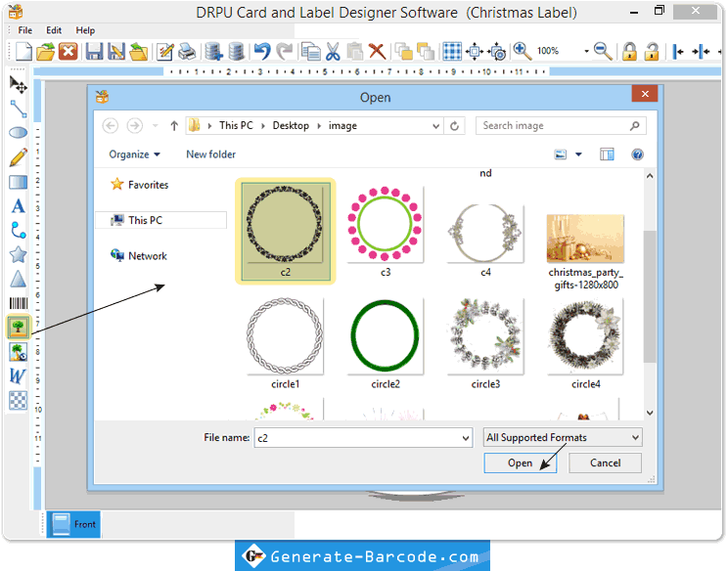Expand the File name combo box
The image size is (728, 571).
pos(465,438)
